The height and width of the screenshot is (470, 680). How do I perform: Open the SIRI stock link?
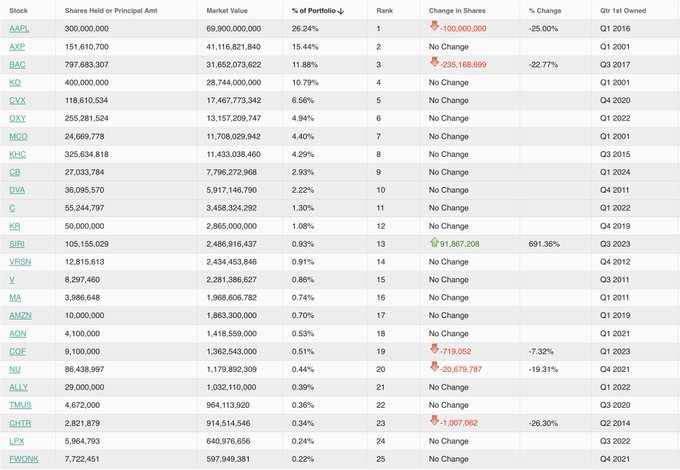point(17,243)
